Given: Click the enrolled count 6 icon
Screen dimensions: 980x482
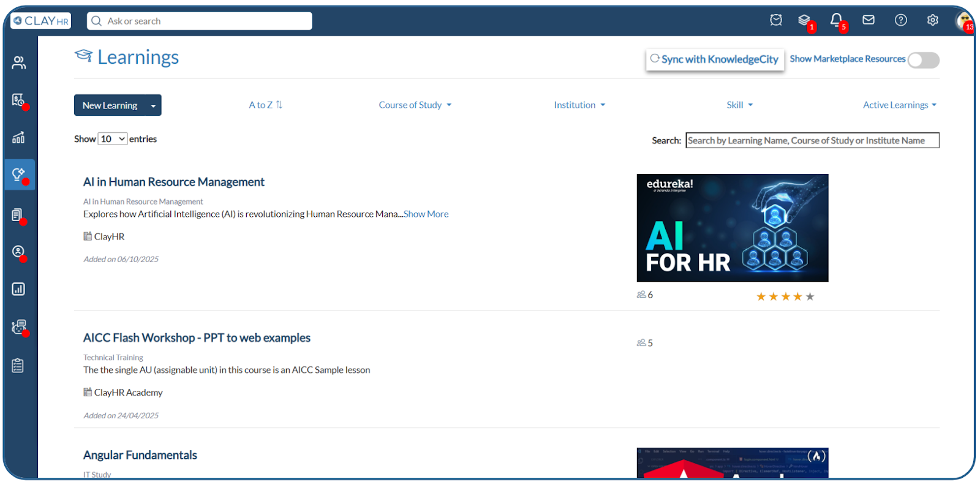Looking at the screenshot, I should pyautogui.click(x=641, y=295).
